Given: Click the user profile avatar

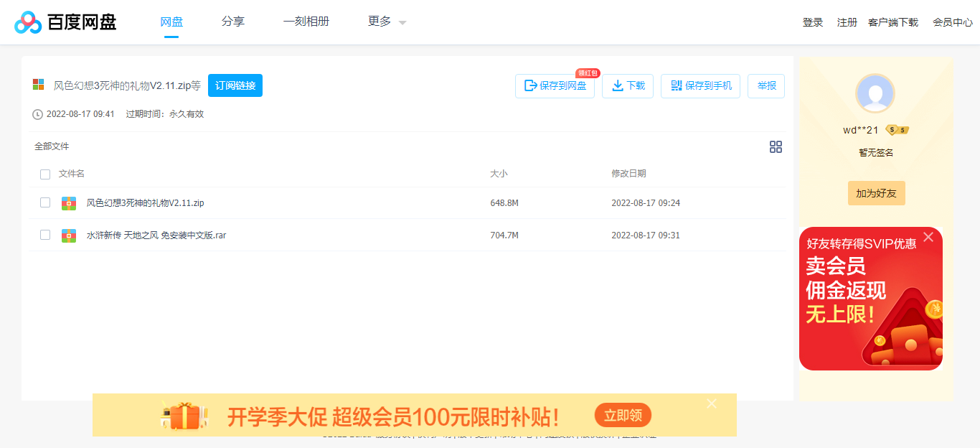Looking at the screenshot, I should [x=876, y=94].
